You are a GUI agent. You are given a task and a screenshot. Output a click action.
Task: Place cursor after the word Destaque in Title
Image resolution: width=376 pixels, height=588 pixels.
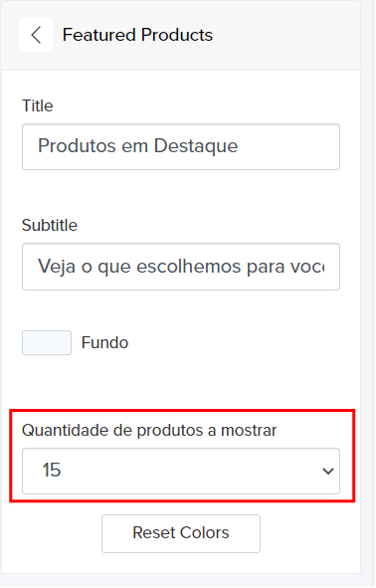(x=239, y=146)
